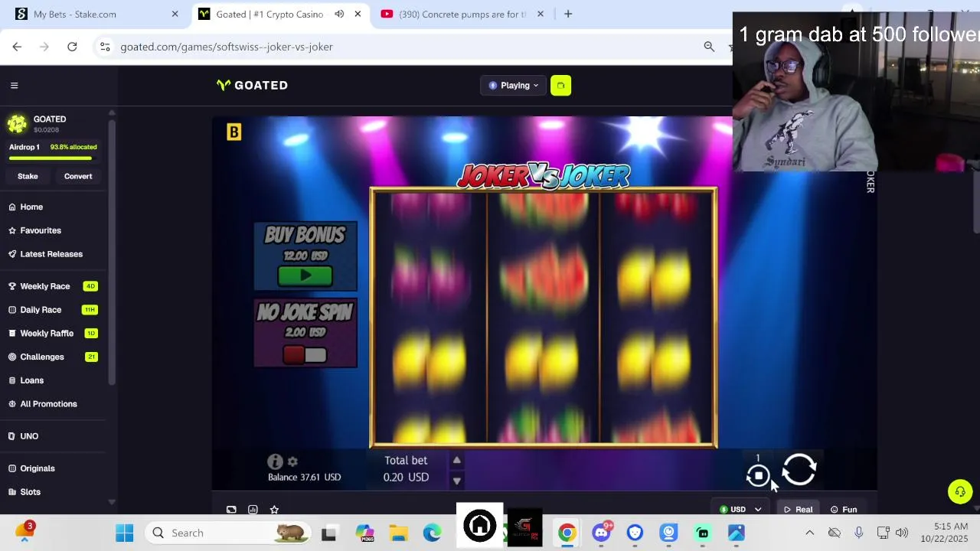This screenshot has height=551, width=980.
Task: Click the yellow-green button beside Playing
Action: 560,85
